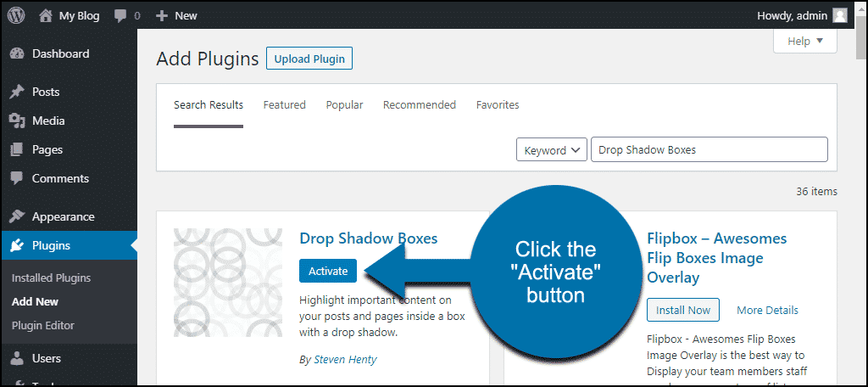Open the admin user avatar
The height and width of the screenshot is (387, 868).
point(840,15)
